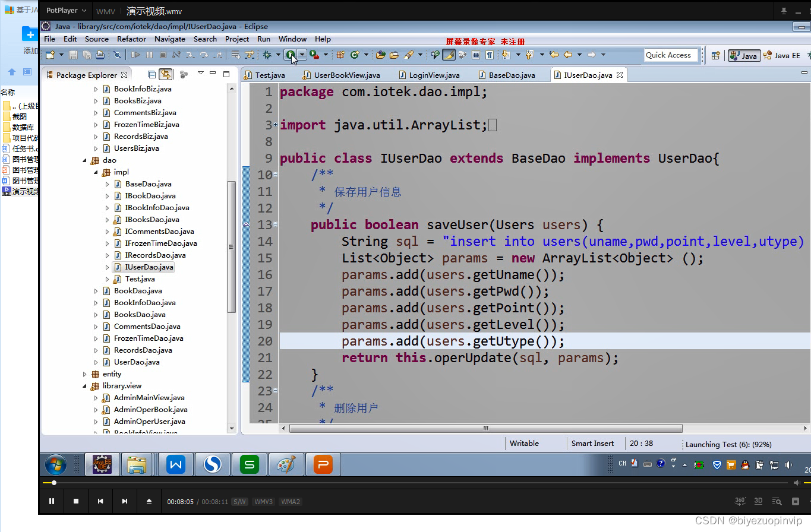Screen dimensions: 811x532
Task: Click the green Run button icon
Action: 291,55
